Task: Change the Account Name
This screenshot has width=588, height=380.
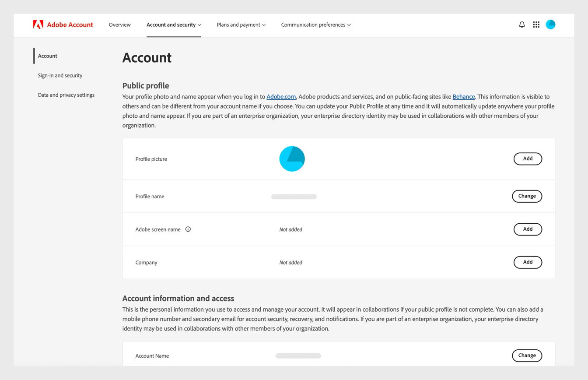Action: pyautogui.click(x=527, y=355)
